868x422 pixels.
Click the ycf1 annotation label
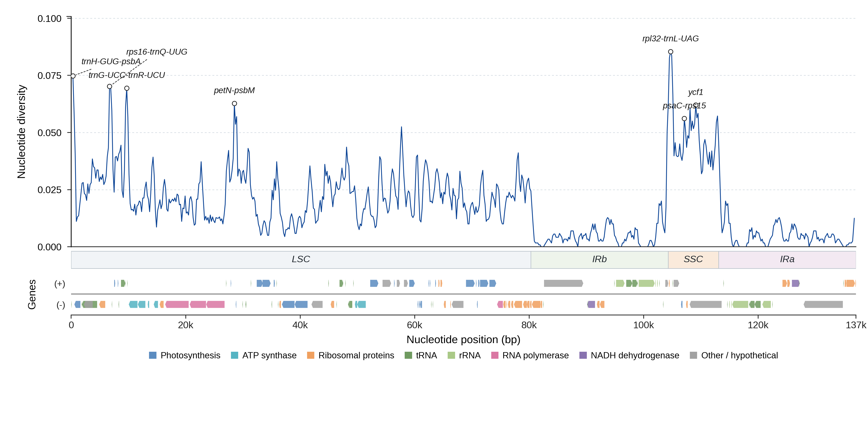tap(695, 92)
